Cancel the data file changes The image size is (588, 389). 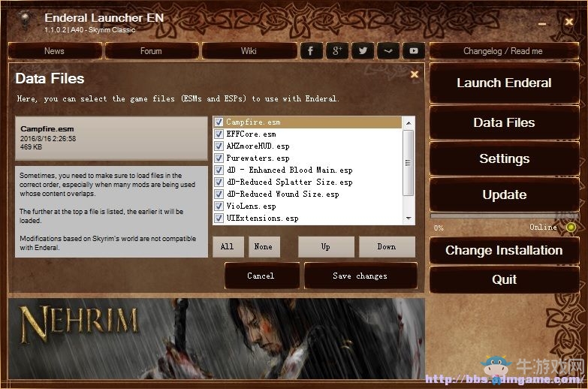(x=261, y=276)
